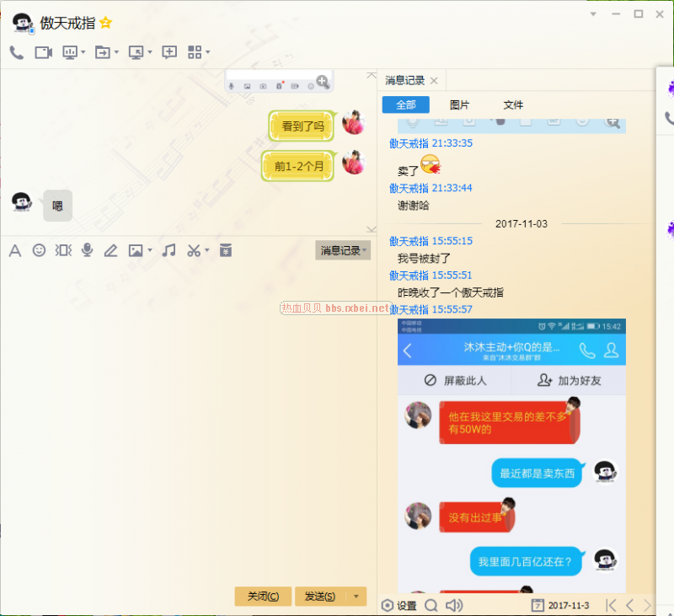Click the microphone voice message icon
Screen dimensions: 674x616
87,250
